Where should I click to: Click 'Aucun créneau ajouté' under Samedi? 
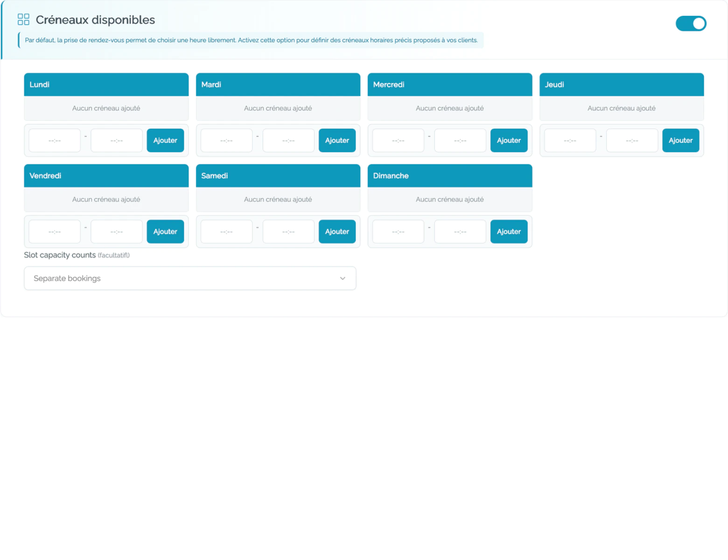[278, 199]
